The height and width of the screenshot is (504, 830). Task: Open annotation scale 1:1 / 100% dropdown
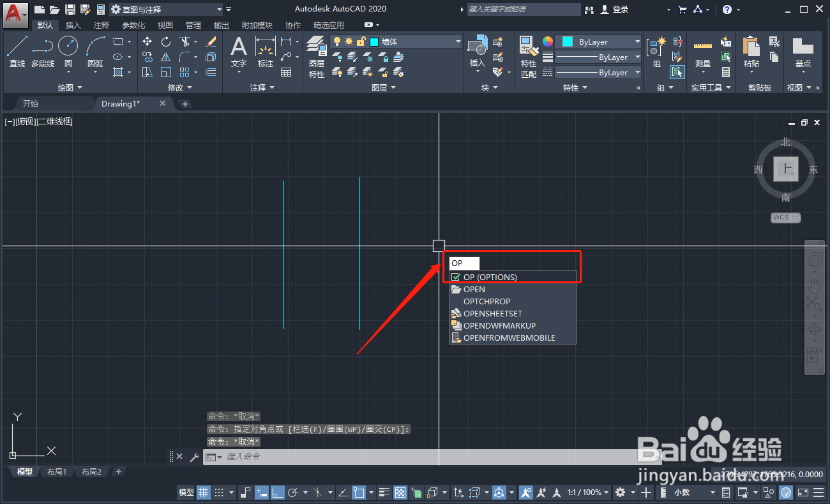(587, 492)
